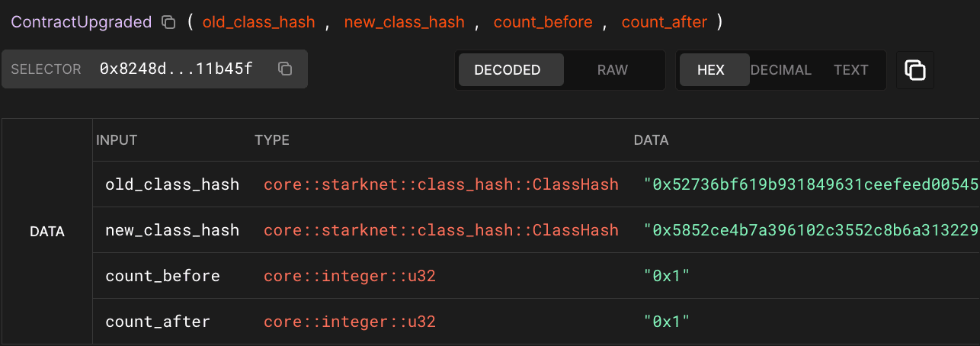Click data value starting 0x52736bf619b
The width and height of the screenshot is (980, 346).
point(812,184)
